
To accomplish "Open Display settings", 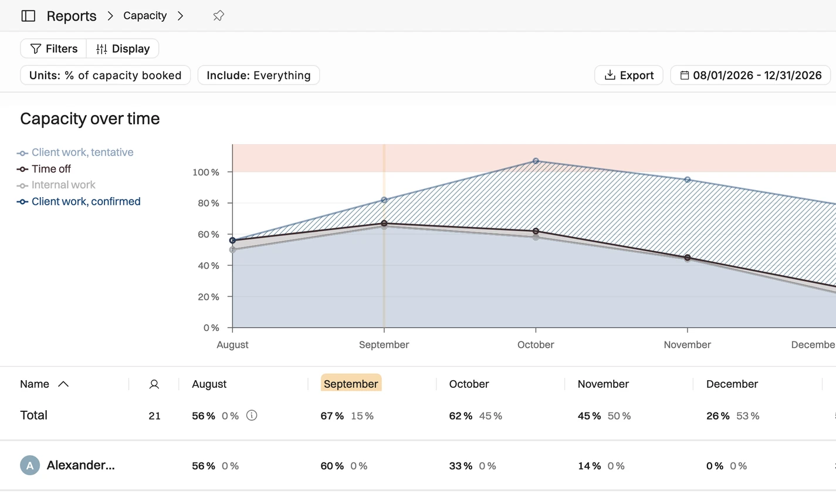I will [123, 49].
